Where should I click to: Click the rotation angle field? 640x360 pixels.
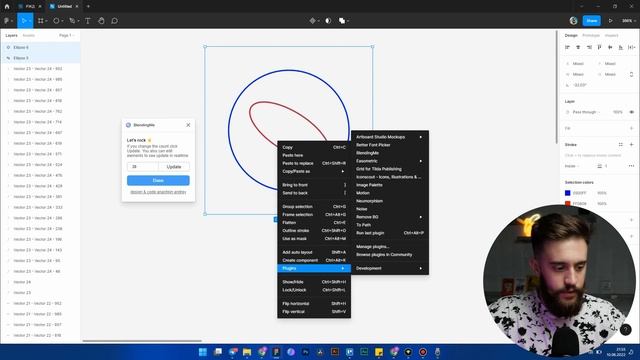click(580, 85)
